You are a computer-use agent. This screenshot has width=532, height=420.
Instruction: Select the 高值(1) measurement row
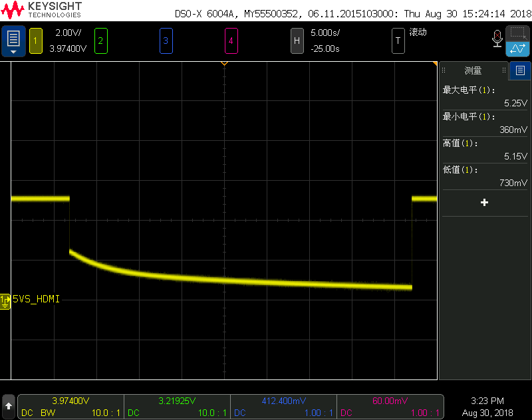pyautogui.click(x=485, y=150)
